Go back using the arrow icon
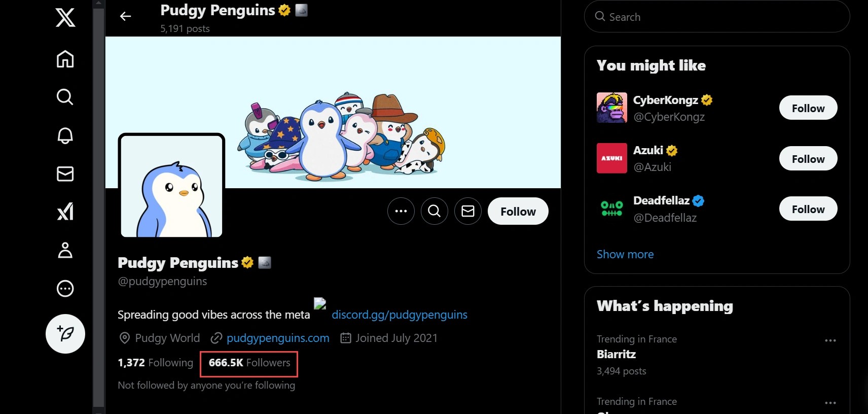 click(x=125, y=17)
